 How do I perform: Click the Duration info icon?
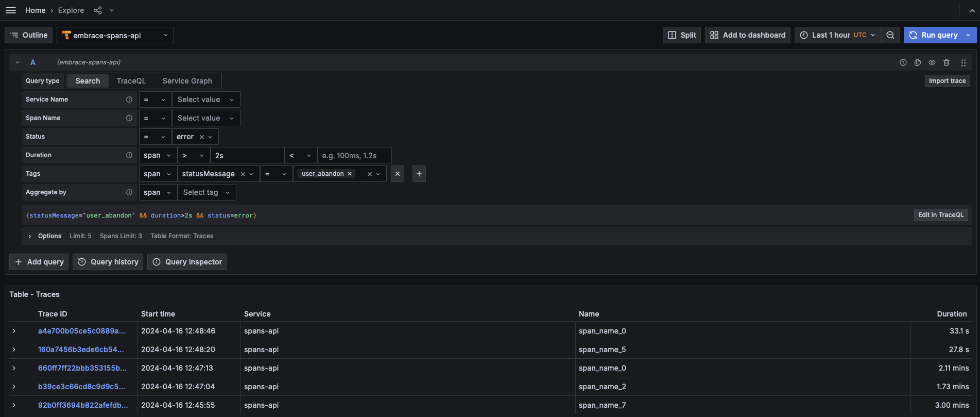click(129, 155)
